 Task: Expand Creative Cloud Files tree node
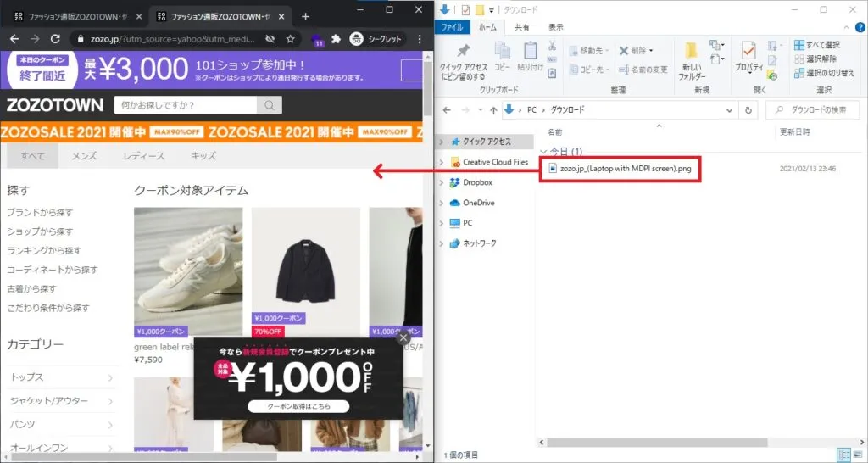441,162
